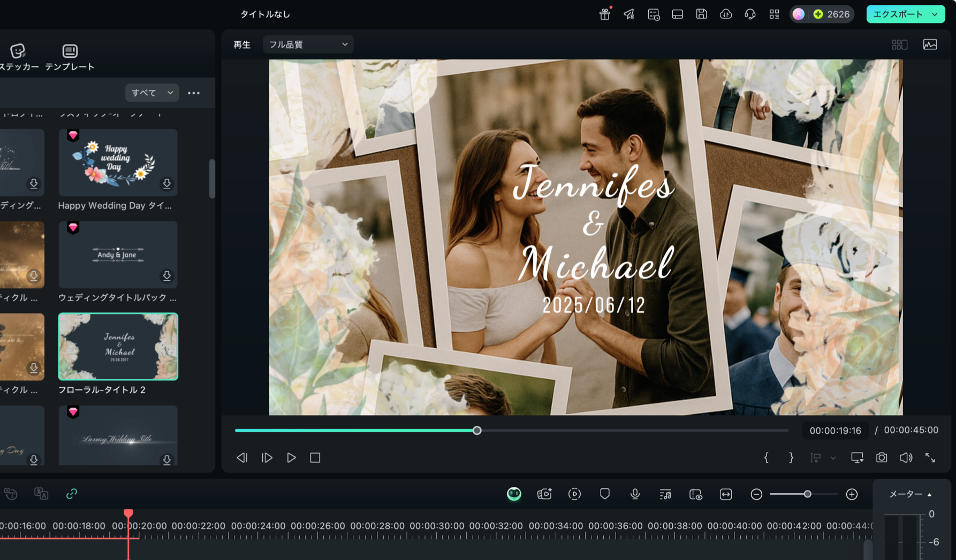
Task: Open the テンプレート tab
Action: 70,57
